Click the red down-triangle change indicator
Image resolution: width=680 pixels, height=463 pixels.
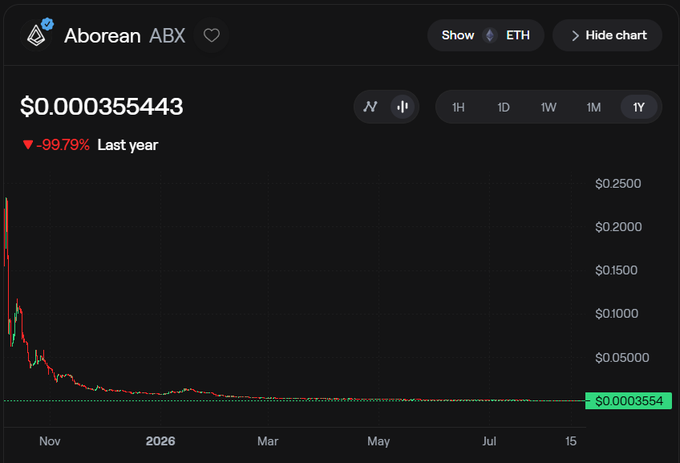coord(28,145)
